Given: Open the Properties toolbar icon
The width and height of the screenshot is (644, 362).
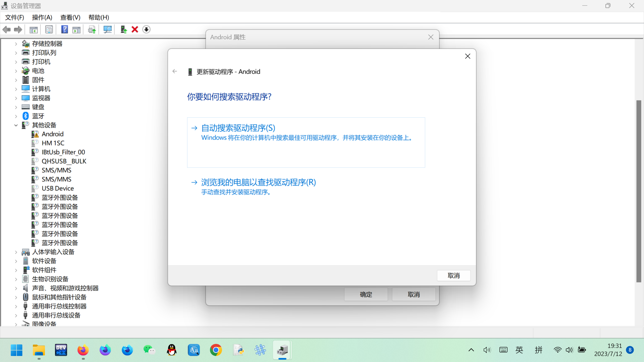Looking at the screenshot, I should point(49,29).
